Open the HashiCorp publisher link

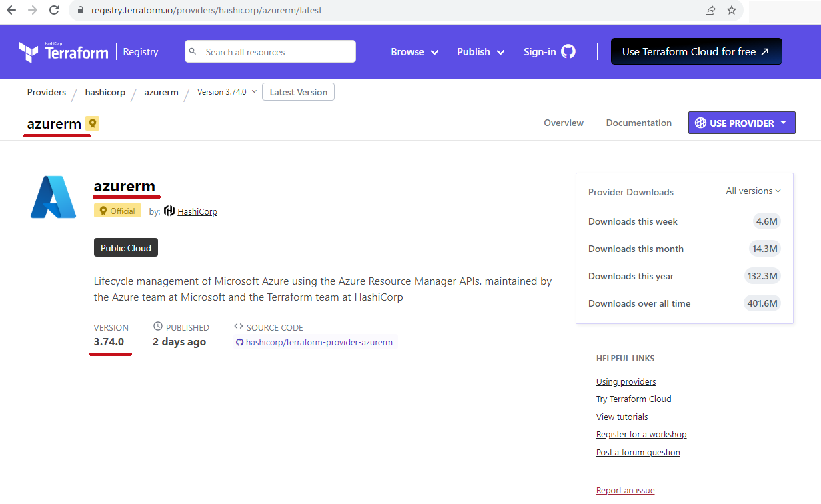tap(197, 211)
